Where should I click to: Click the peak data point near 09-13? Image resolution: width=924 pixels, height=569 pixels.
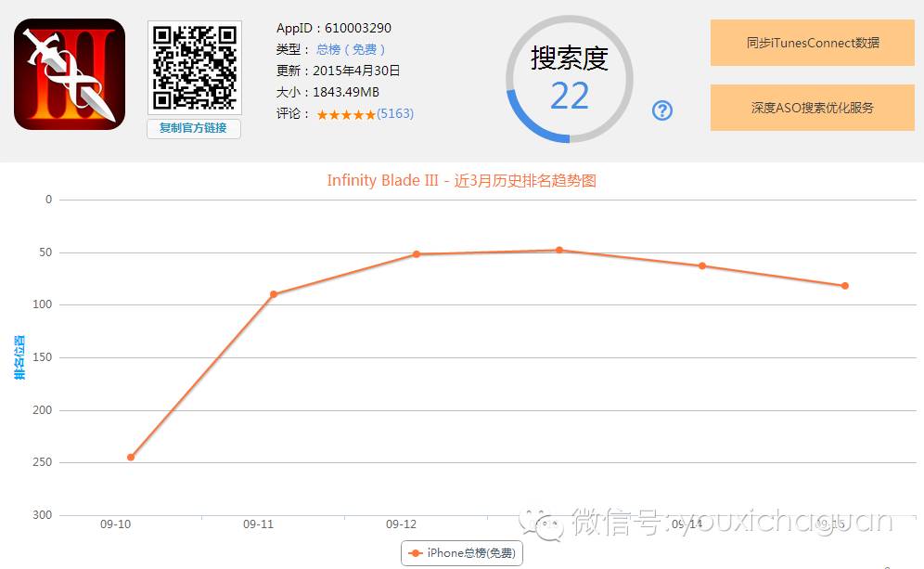(559, 249)
